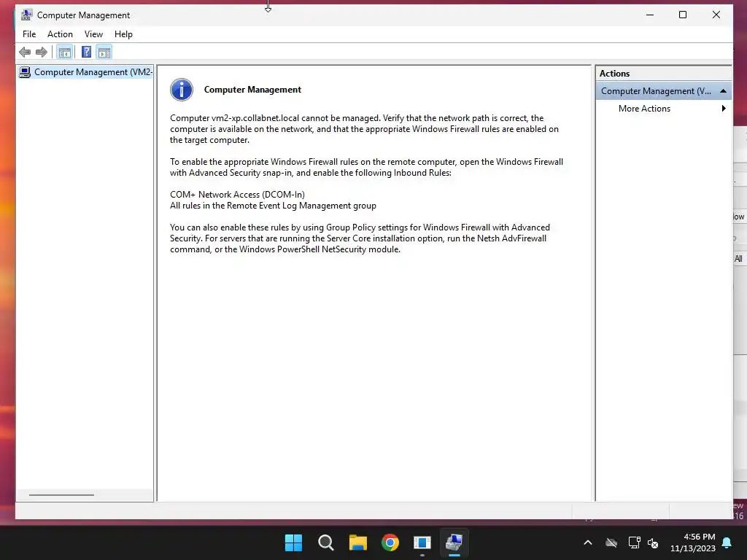Viewport: 747px width, 560px height.
Task: Click the Computer Management title bar icon
Action: pos(27,15)
